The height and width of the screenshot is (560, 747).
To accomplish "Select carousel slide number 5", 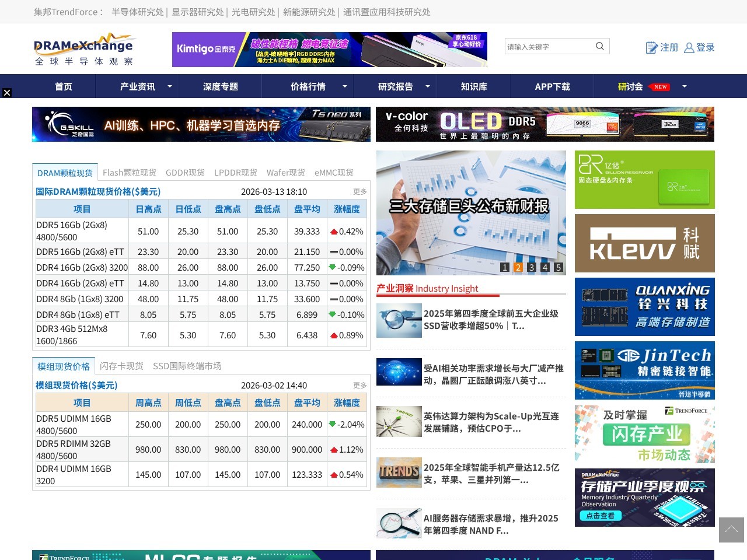I will click(558, 267).
